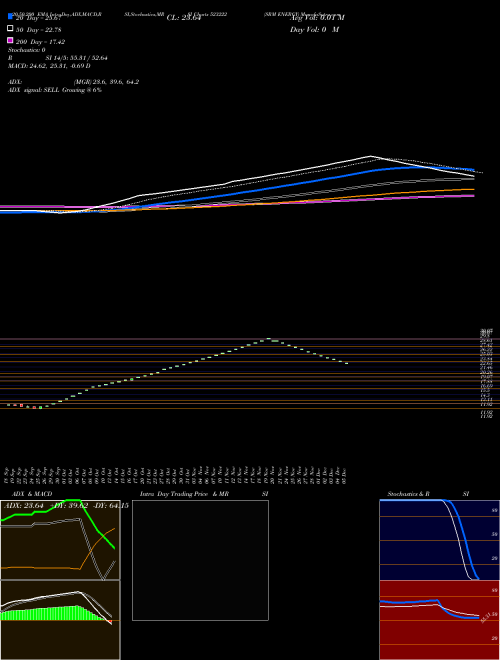Click the 'Stochastics & R' panel title
Image resolution: width=500 pixels, height=660 pixels.
pos(408,494)
